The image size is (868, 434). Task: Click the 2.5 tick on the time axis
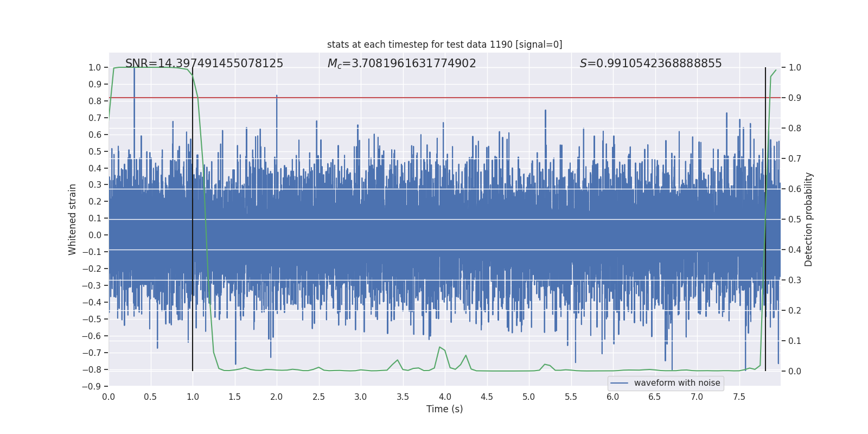(318, 397)
